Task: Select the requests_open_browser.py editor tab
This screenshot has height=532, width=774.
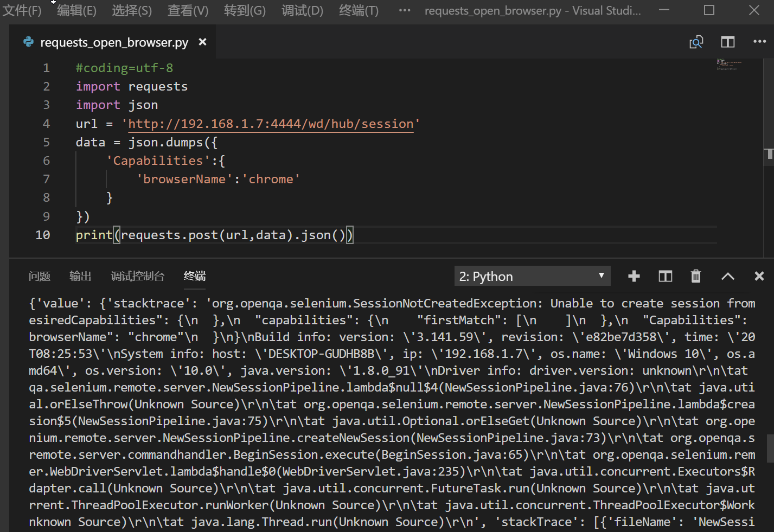Action: [114, 42]
